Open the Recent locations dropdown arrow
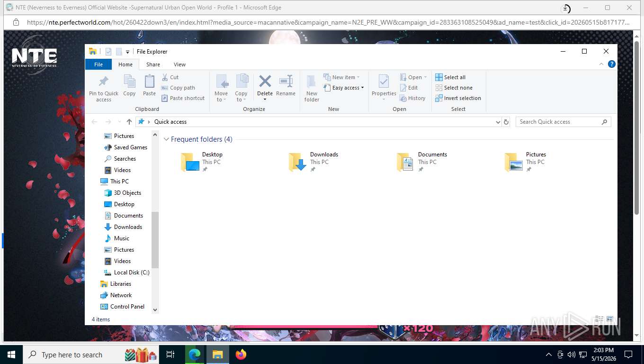 (119, 122)
